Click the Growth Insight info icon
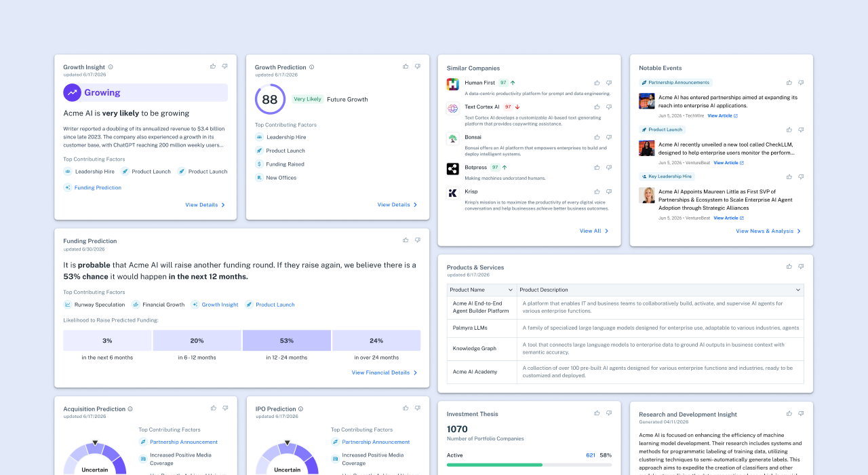868x475 pixels. (111, 67)
